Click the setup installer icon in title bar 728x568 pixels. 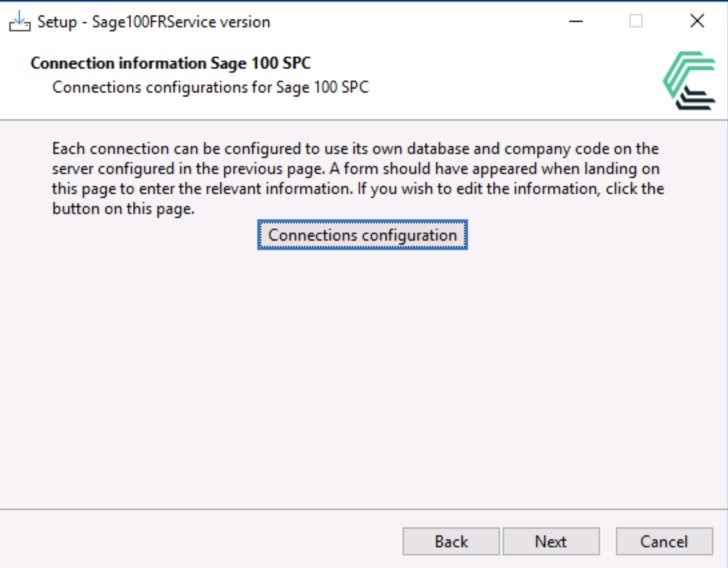[x=20, y=21]
